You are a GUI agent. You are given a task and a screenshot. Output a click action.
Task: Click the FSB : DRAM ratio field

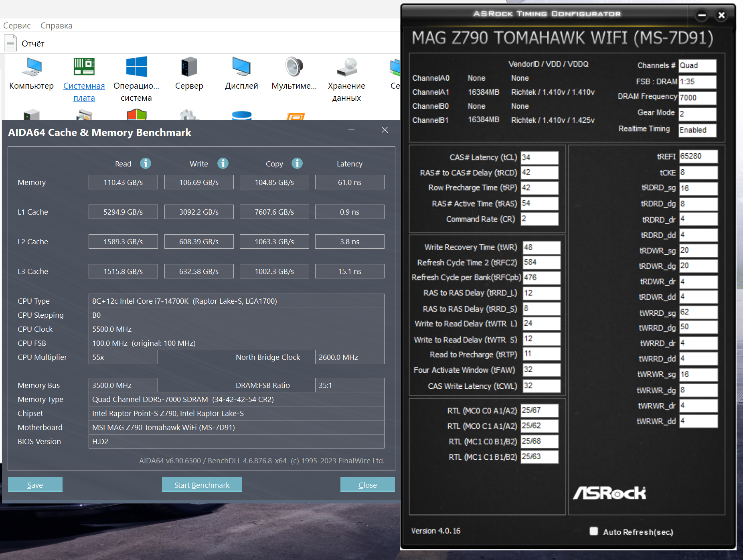coord(698,82)
